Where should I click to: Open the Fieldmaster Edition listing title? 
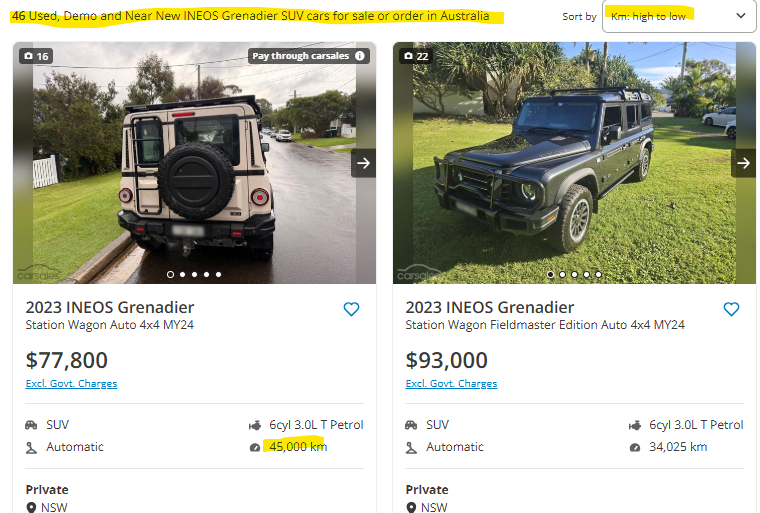(545, 325)
